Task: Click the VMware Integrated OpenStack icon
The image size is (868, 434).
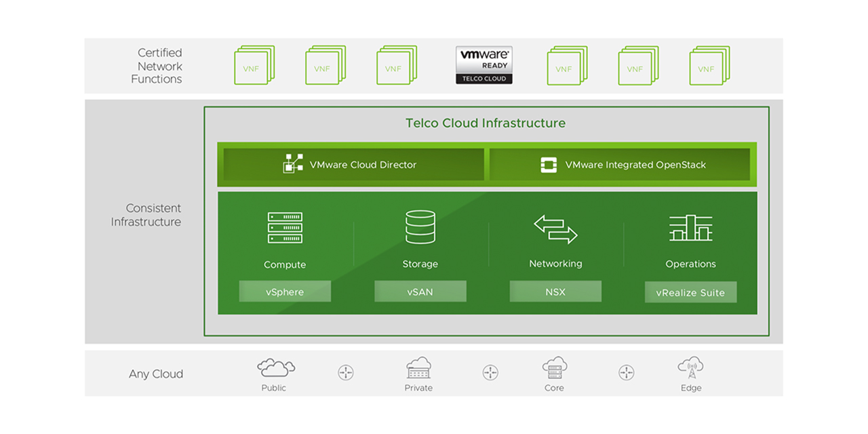Action: (547, 164)
